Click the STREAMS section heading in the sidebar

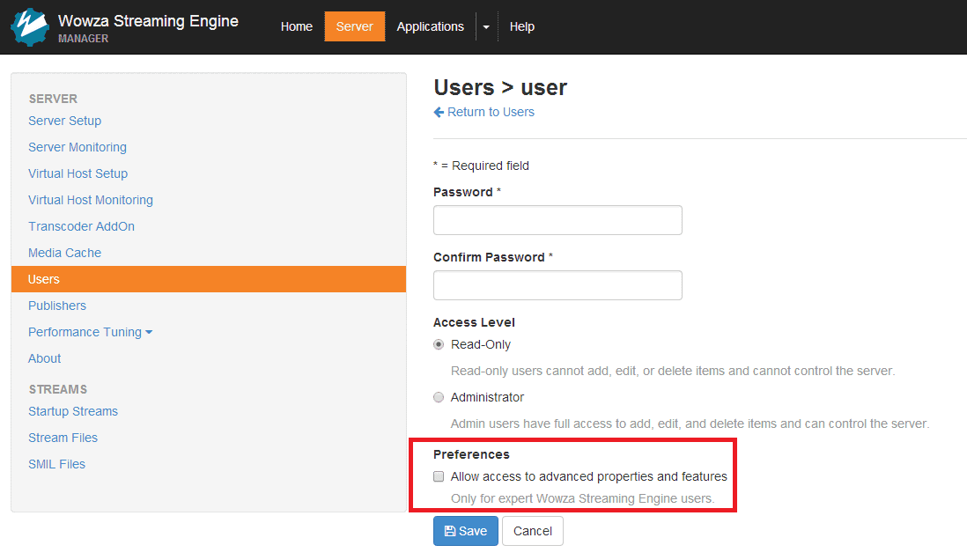coord(58,390)
